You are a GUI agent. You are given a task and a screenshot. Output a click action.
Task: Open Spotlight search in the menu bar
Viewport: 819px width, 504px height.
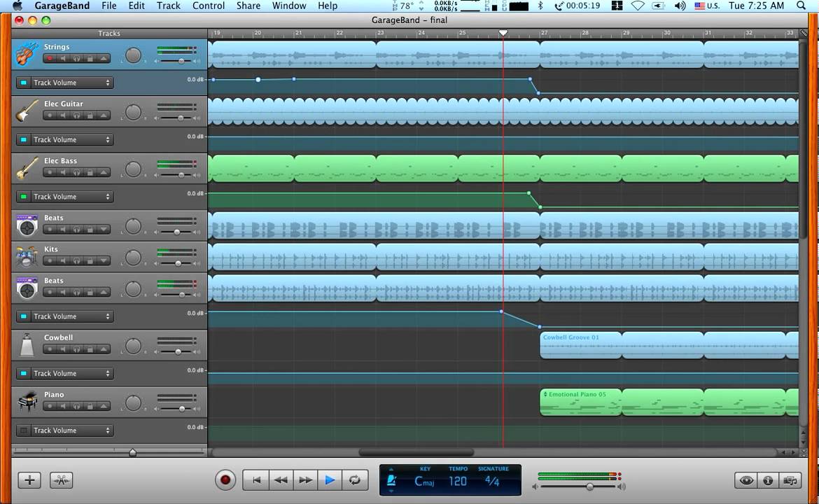click(x=801, y=6)
